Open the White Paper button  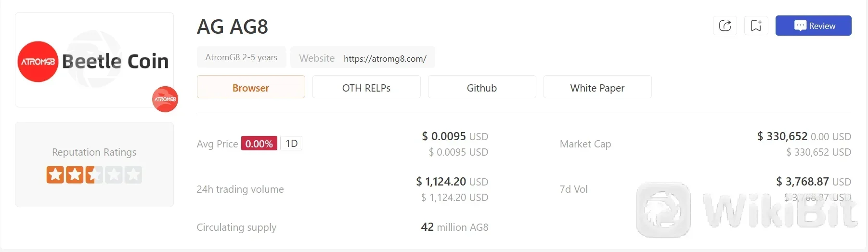(597, 87)
